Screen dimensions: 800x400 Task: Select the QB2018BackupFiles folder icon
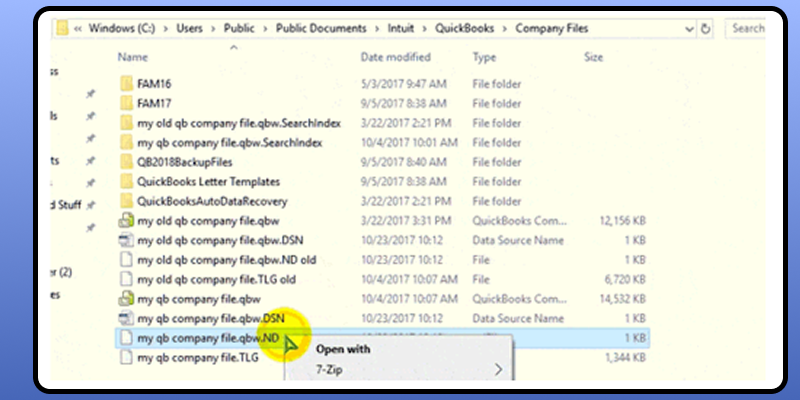(x=127, y=162)
